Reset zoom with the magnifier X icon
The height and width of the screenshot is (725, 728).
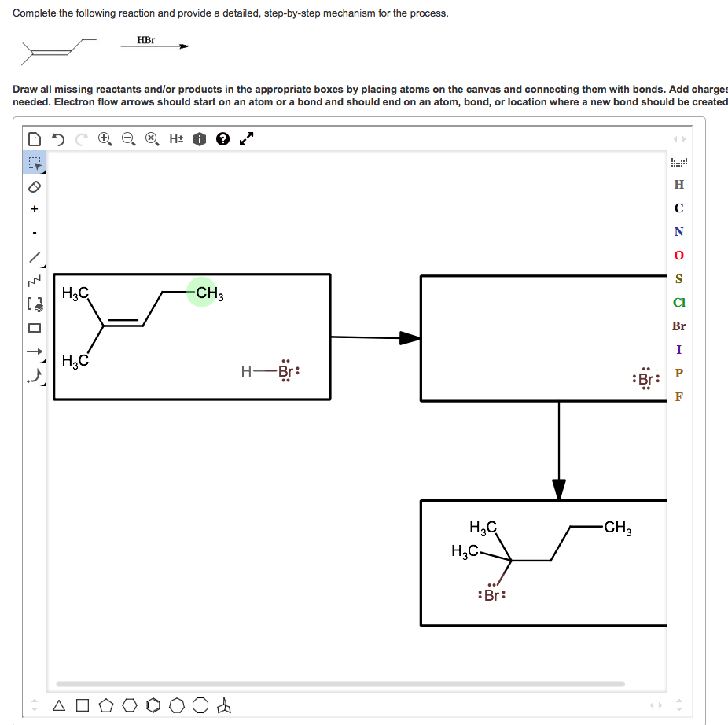point(153,139)
